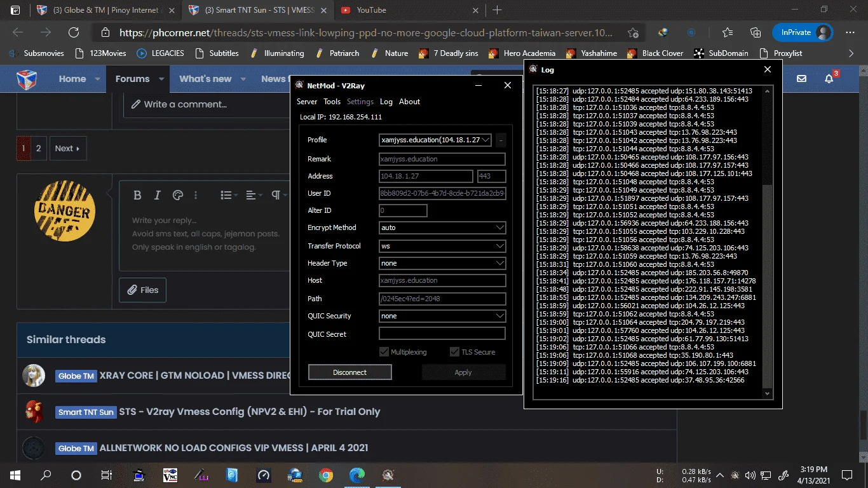Open the Log menu in NetMod
868x488 pixels.
tap(386, 102)
